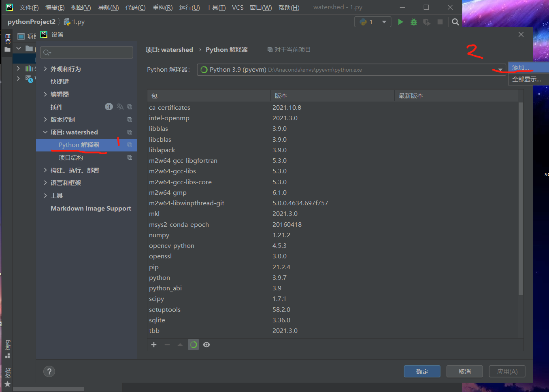549x392 pixels.
Task: Click the Run with Coverage icon
Action: point(427,22)
